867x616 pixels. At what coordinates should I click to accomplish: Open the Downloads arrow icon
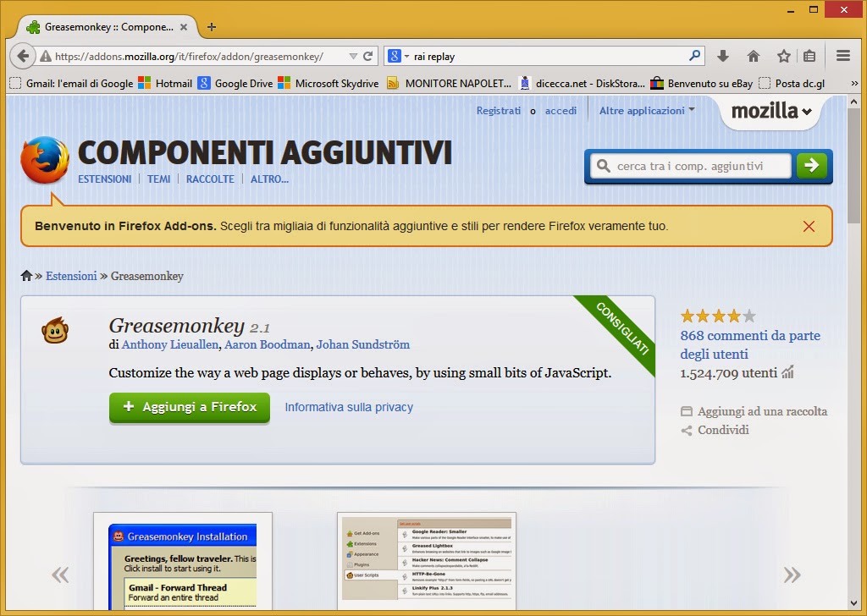tap(723, 56)
